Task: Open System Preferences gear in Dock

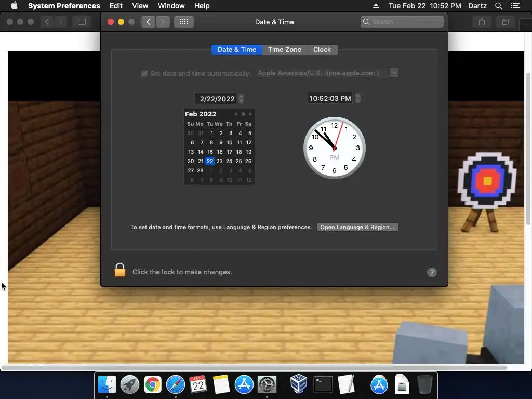Action: pos(267,384)
